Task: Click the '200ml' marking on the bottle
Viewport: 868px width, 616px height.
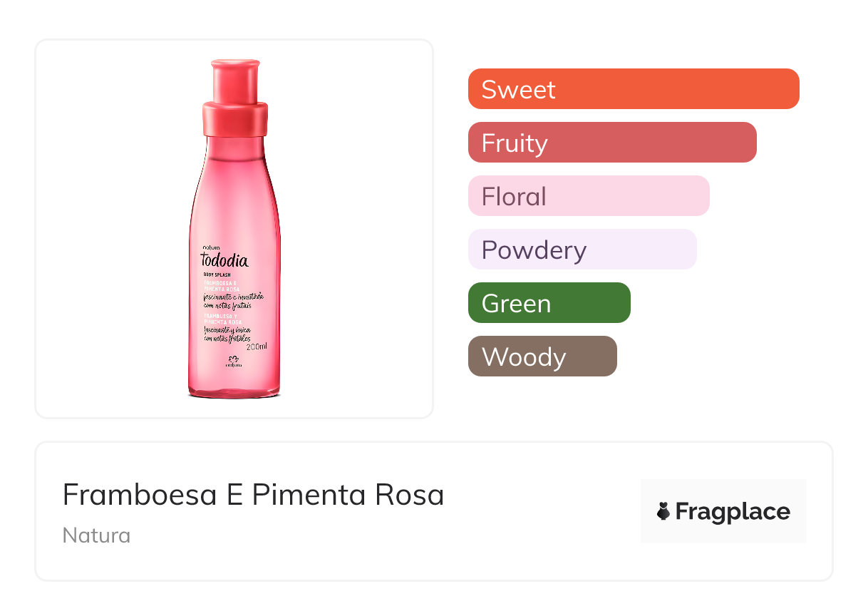Action: point(255,346)
